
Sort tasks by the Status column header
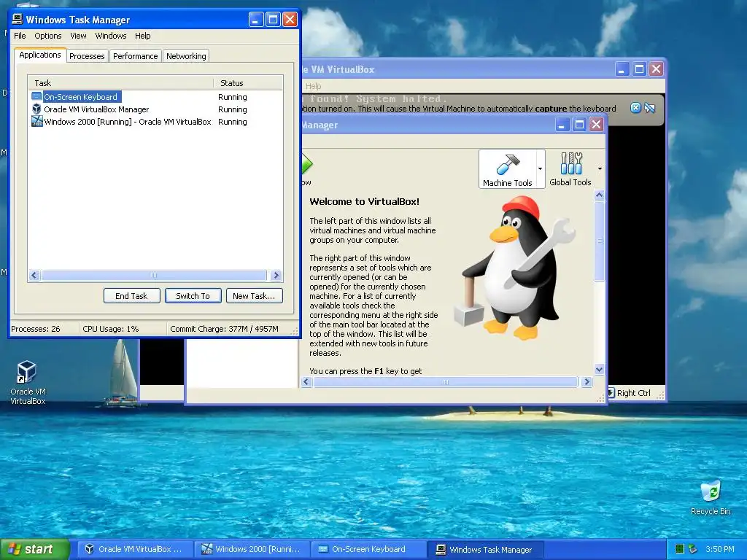pos(248,83)
